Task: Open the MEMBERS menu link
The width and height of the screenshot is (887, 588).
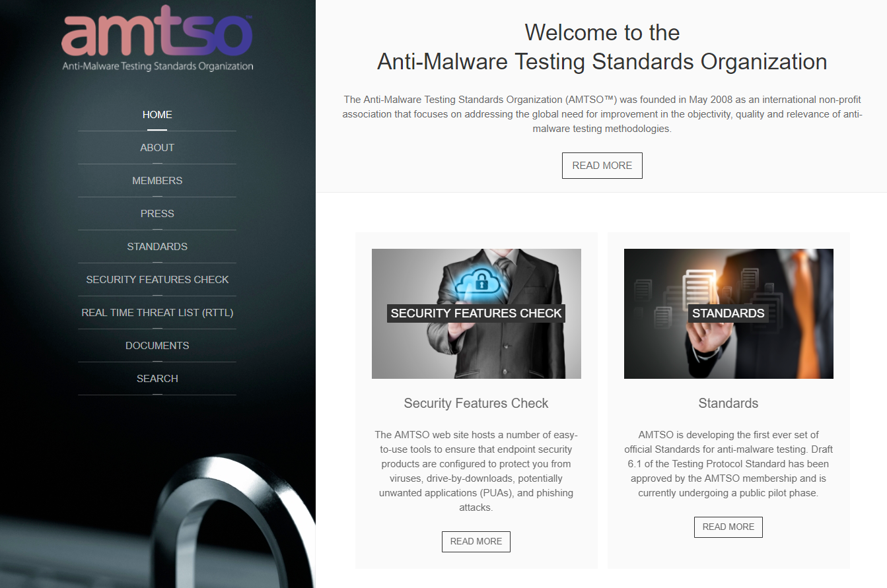Action: [157, 181]
